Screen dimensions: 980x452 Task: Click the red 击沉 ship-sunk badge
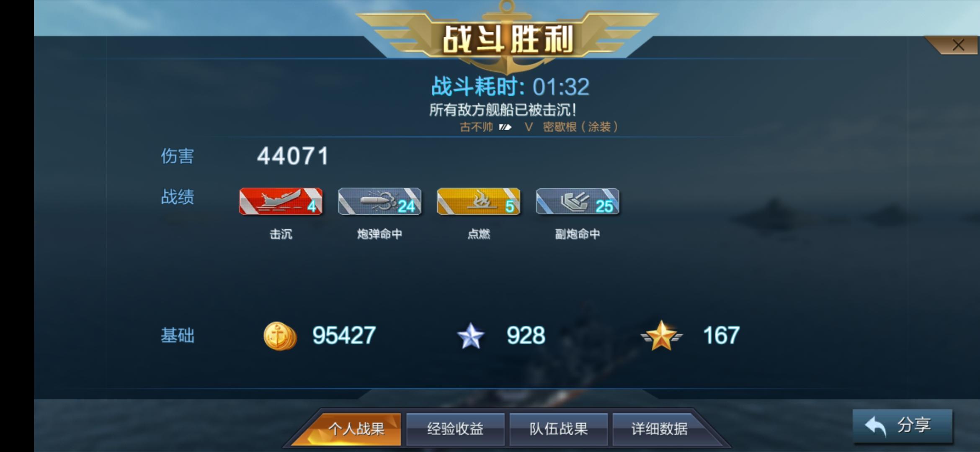coord(281,201)
